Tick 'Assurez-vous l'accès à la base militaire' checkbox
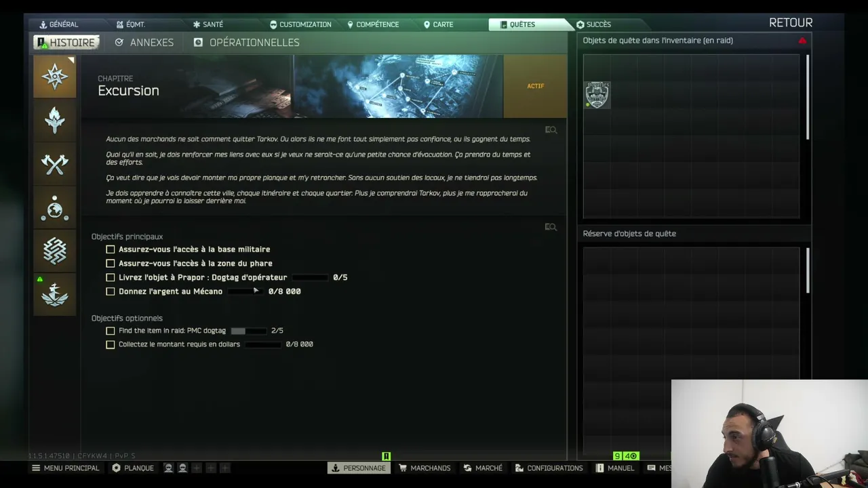The image size is (868, 488). [111, 249]
